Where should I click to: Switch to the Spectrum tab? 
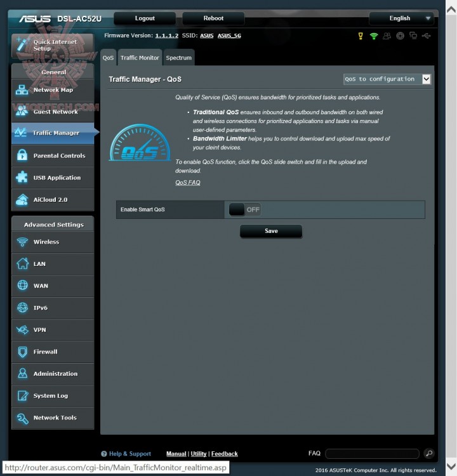tap(179, 57)
